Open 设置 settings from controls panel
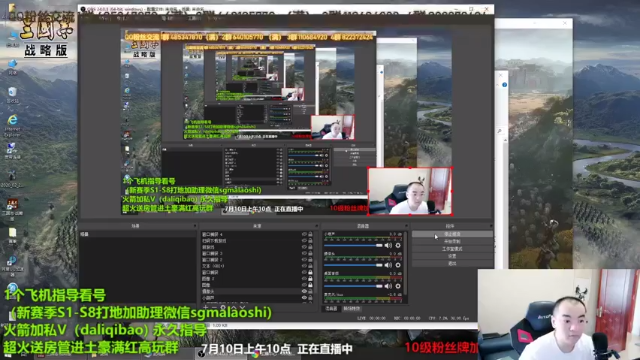This screenshot has height=360, width=640. pos(452,256)
